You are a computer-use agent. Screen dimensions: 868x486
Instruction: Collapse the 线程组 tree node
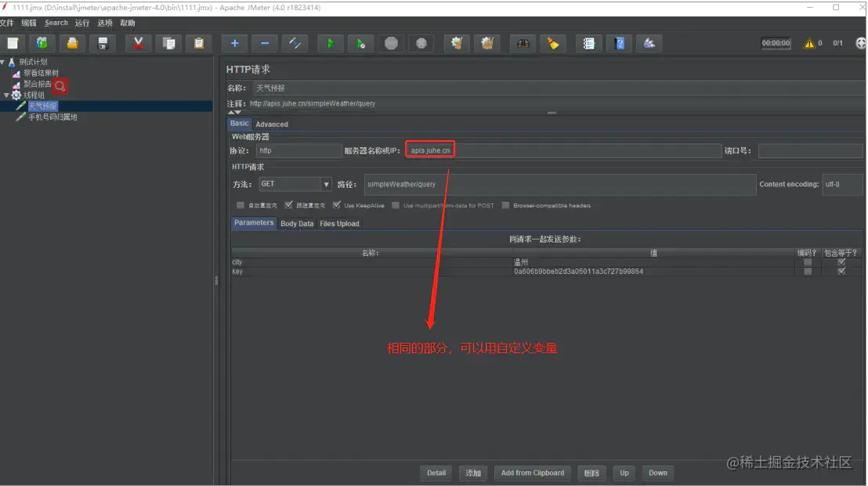point(6,95)
